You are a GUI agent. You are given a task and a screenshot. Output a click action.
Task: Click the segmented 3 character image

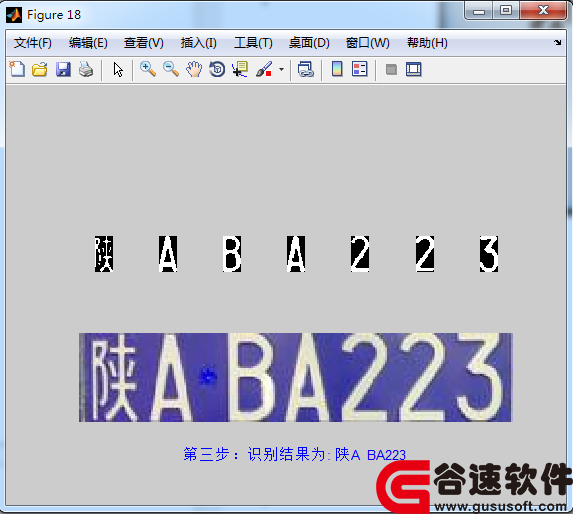489,254
